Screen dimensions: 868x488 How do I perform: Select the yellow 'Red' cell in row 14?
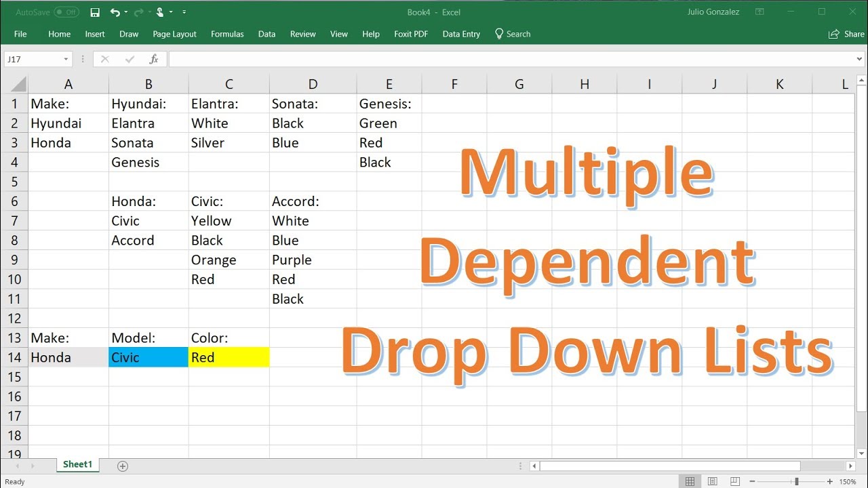click(229, 357)
